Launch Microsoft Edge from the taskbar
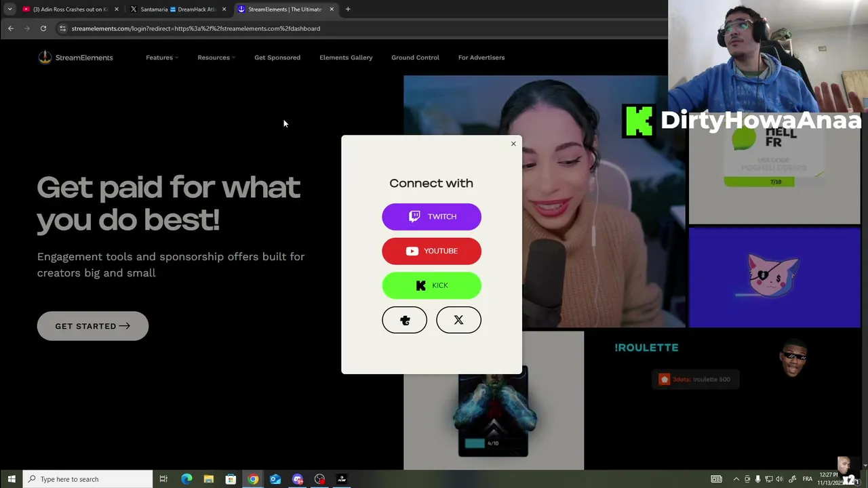The image size is (868, 488). pos(186,479)
